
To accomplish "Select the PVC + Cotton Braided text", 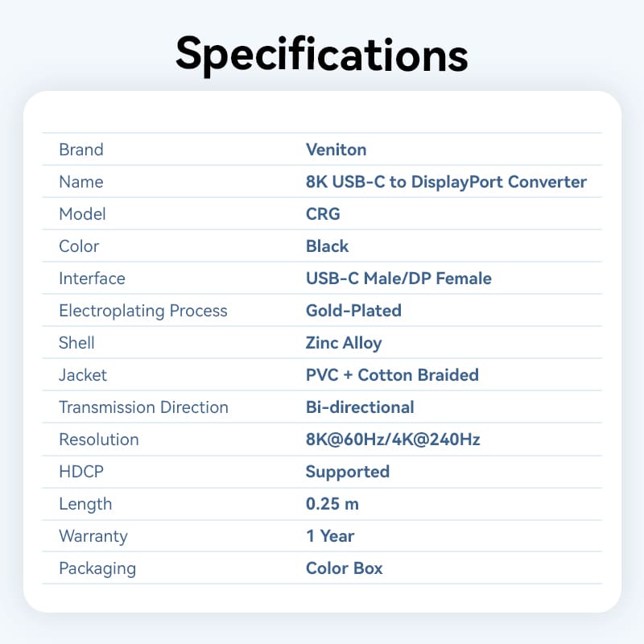I will (392, 375).
